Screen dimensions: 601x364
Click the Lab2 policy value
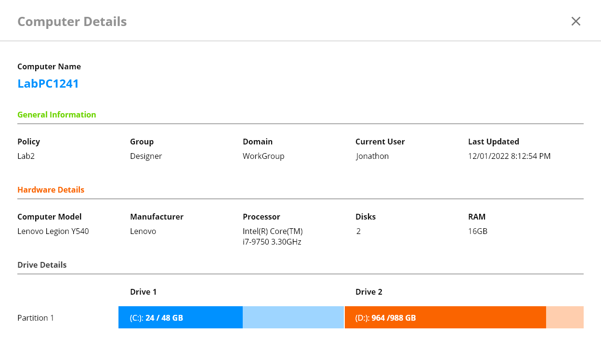pos(26,156)
